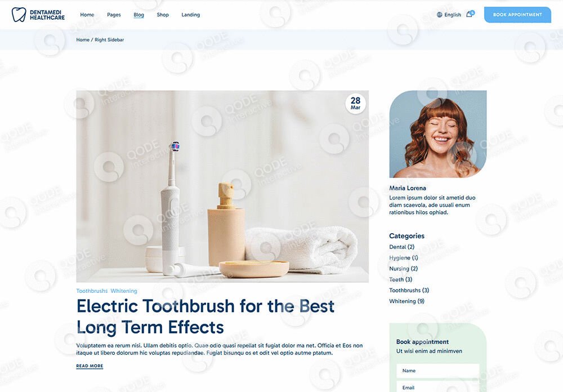
Task: Click the Book Appointment button
Action: [x=517, y=15]
